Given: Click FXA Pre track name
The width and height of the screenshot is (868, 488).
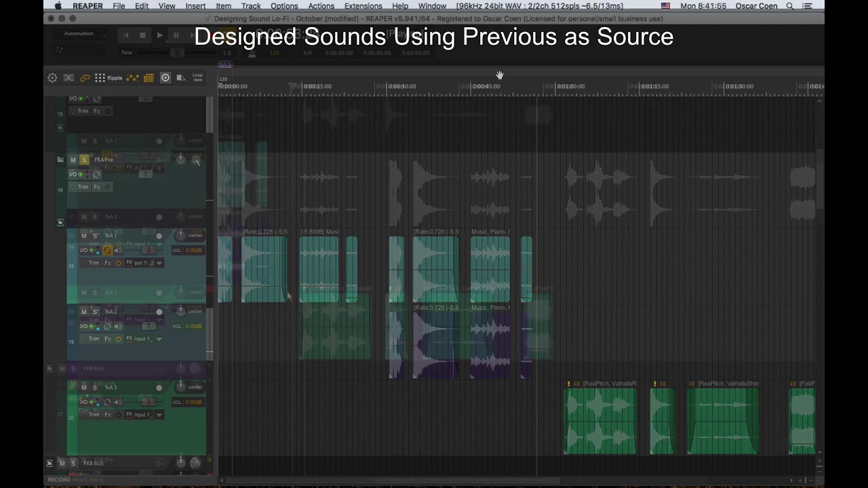Looking at the screenshot, I should tap(104, 160).
